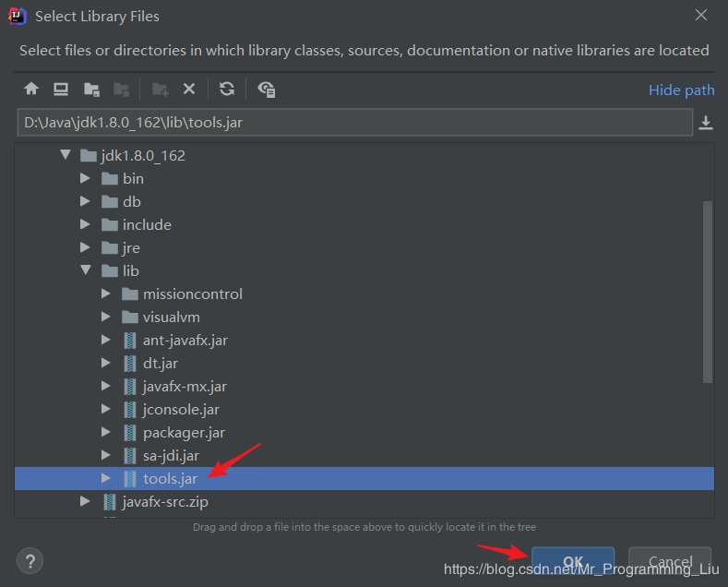Click the Hide path link
This screenshot has height=587, width=728.
681,90
